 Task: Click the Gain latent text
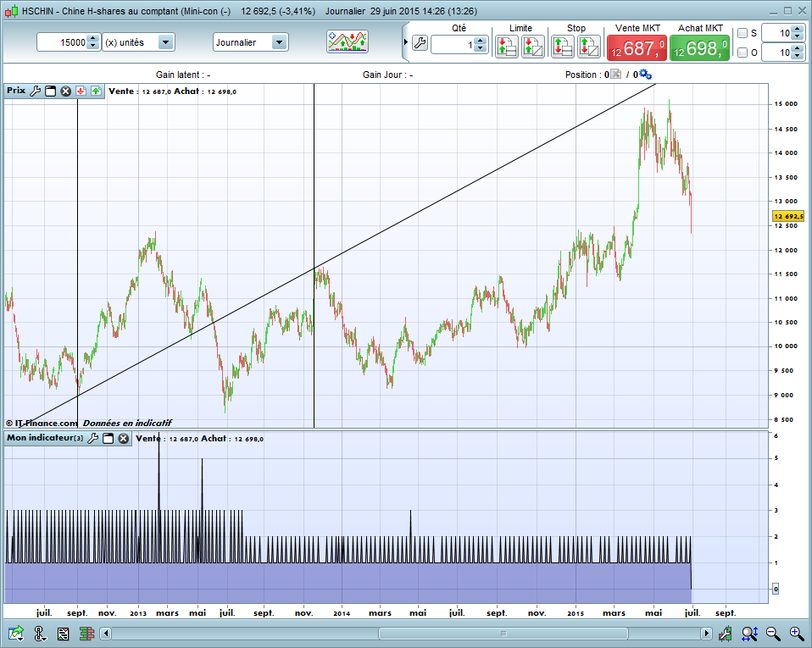pyautogui.click(x=183, y=75)
